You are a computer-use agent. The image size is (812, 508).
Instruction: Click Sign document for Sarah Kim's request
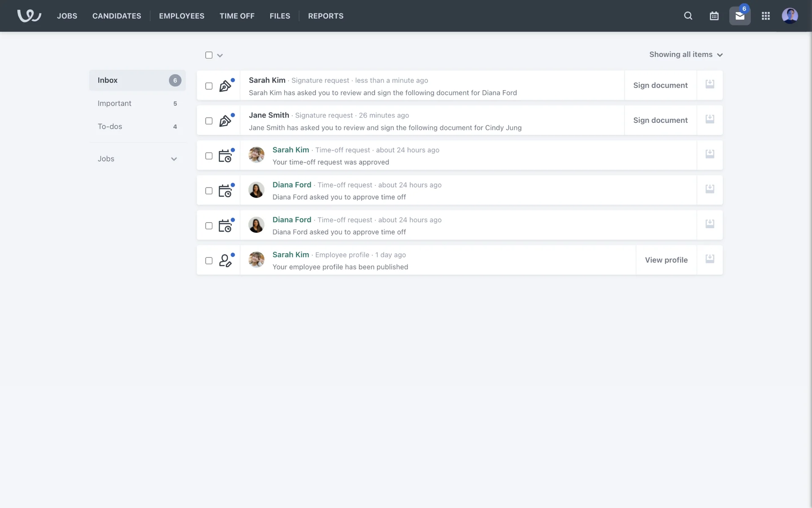click(660, 86)
